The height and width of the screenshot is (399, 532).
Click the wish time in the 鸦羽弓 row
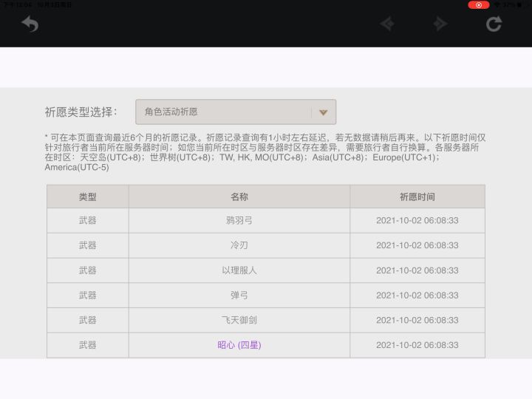tap(417, 220)
